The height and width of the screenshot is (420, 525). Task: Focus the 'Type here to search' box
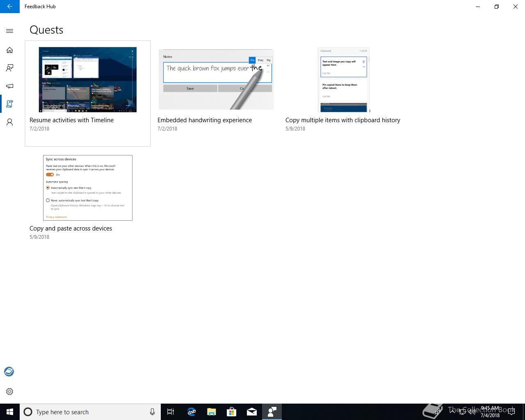pyautogui.click(x=90, y=412)
